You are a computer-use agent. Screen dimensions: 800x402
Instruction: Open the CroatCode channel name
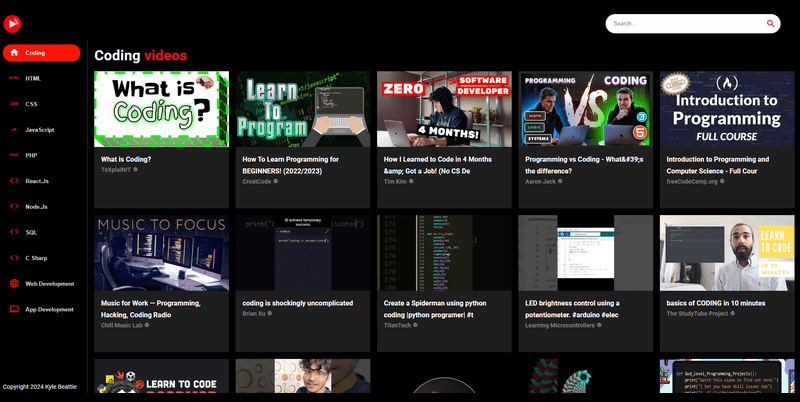tap(257, 181)
